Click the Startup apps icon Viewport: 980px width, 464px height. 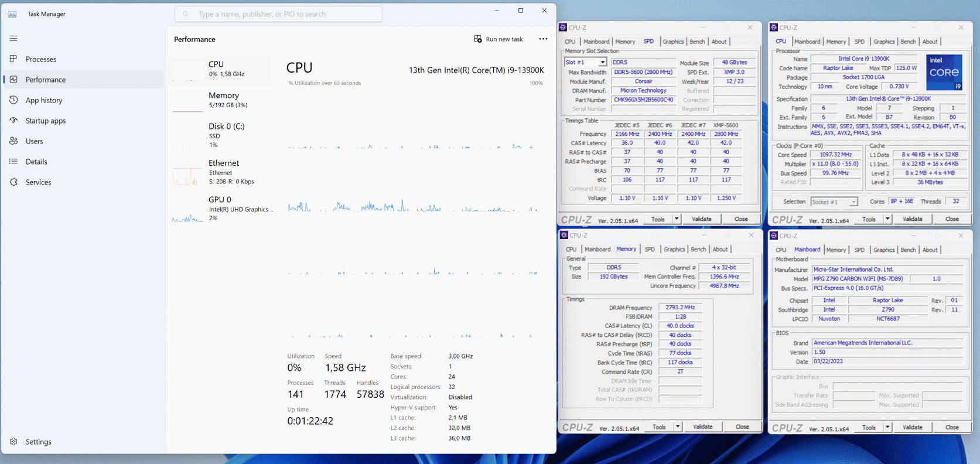[x=13, y=121]
